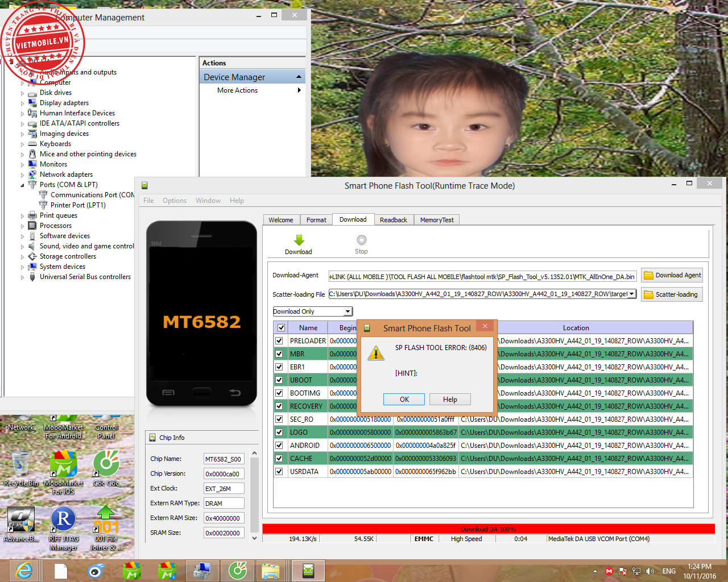The image size is (728, 582).
Task: Expand Network adapters tree node
Action: pyautogui.click(x=23, y=175)
